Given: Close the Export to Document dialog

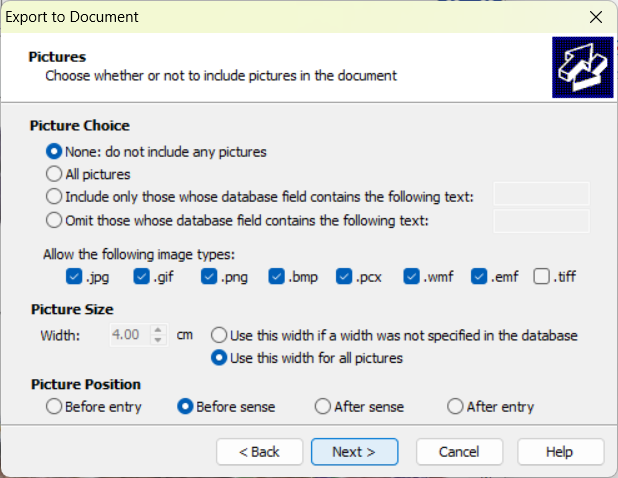Looking at the screenshot, I should (x=595, y=17).
